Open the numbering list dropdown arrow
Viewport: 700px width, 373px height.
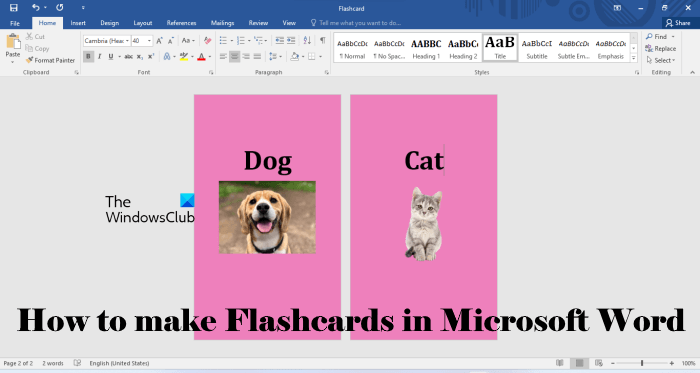point(249,41)
